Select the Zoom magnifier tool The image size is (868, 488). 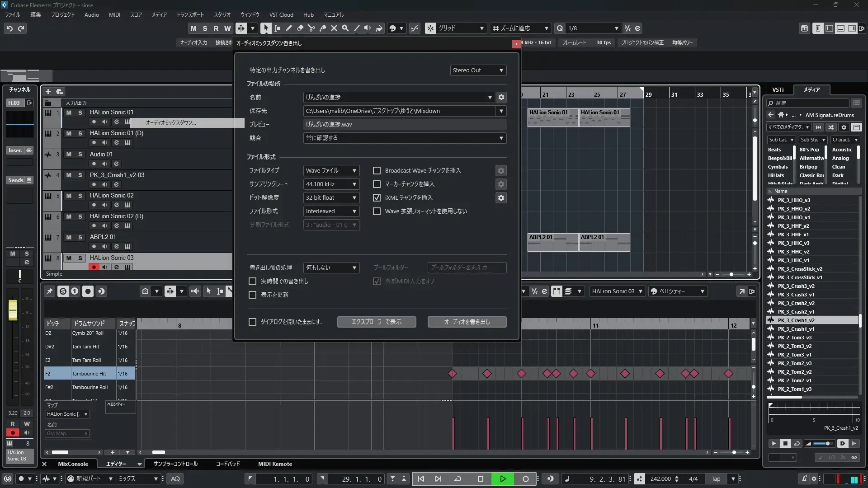tap(345, 28)
